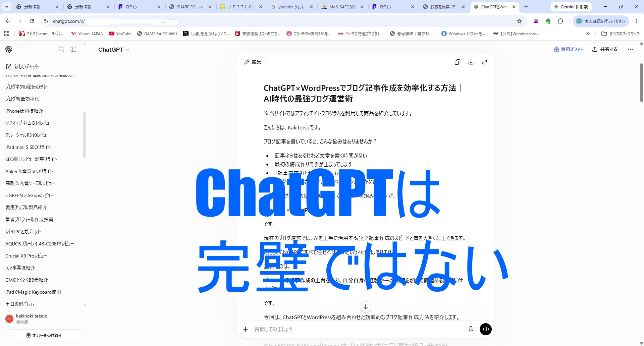The width and height of the screenshot is (644, 346).
Task: Open chat レトロPCとガジェット
Action: click(x=23, y=231)
